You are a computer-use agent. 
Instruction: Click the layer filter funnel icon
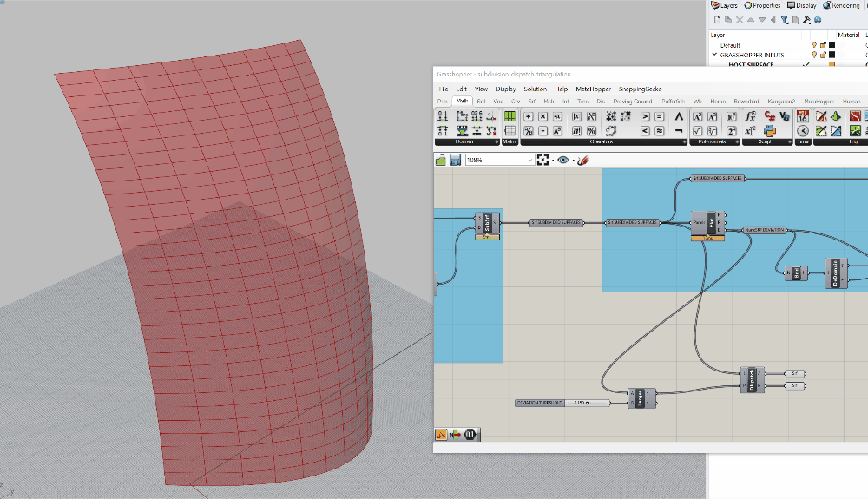[x=785, y=19]
